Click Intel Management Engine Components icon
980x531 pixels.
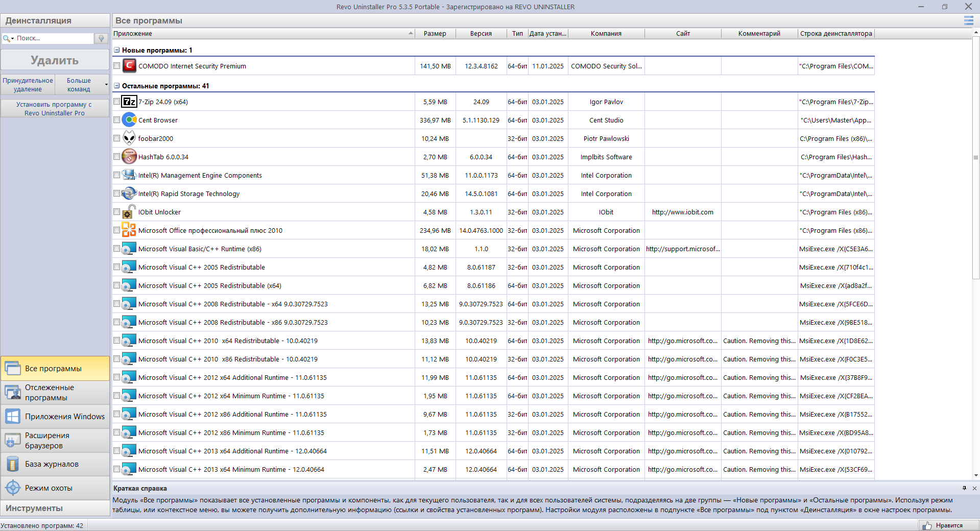pos(129,175)
